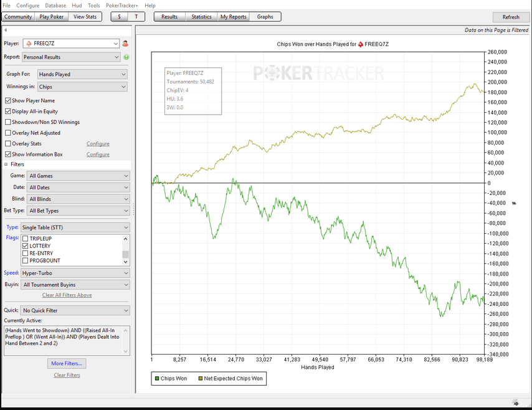532x410 pixels.
Task: Open the Graph For dropdown
Action: (82, 74)
